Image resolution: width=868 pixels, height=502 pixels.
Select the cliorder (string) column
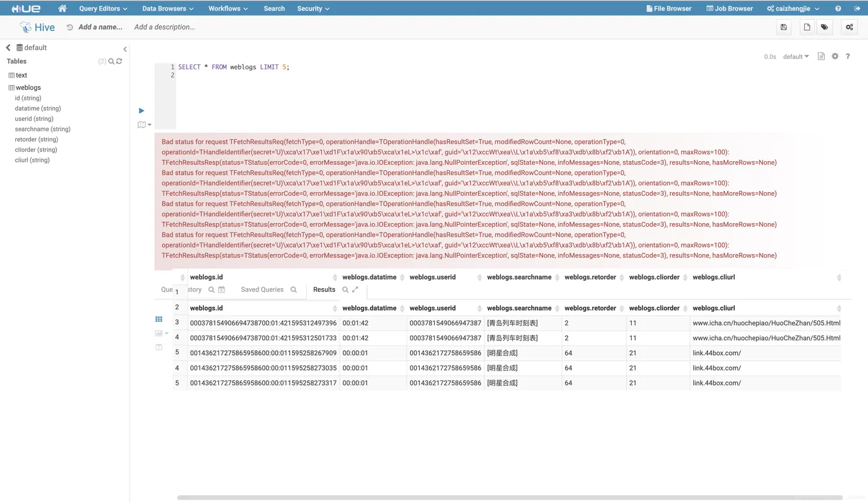[36, 149]
